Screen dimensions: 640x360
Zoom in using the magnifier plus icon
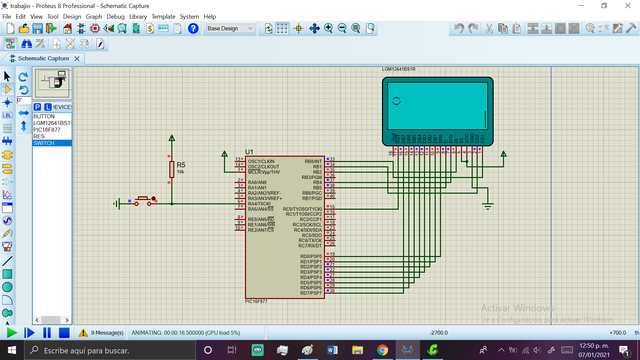pyautogui.click(x=328, y=29)
